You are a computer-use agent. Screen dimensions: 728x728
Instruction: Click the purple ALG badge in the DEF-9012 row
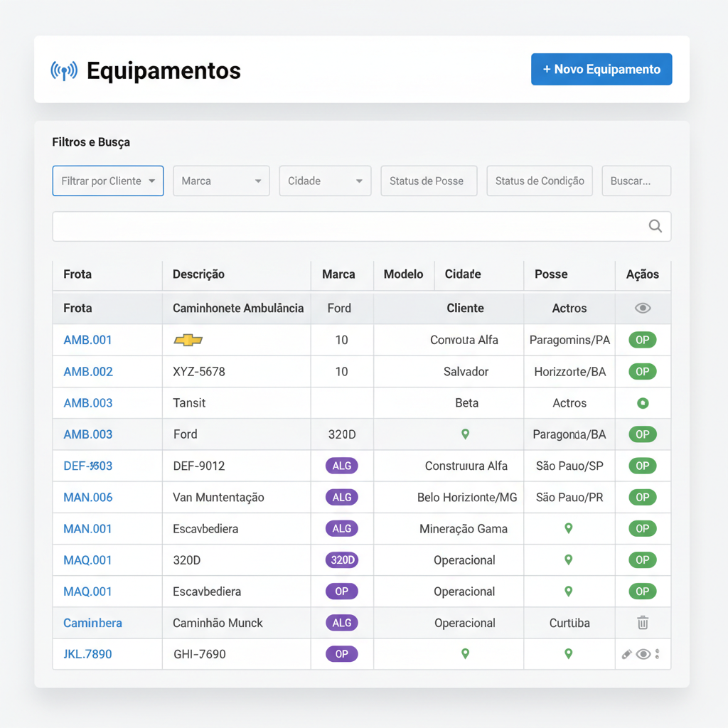pyautogui.click(x=342, y=466)
